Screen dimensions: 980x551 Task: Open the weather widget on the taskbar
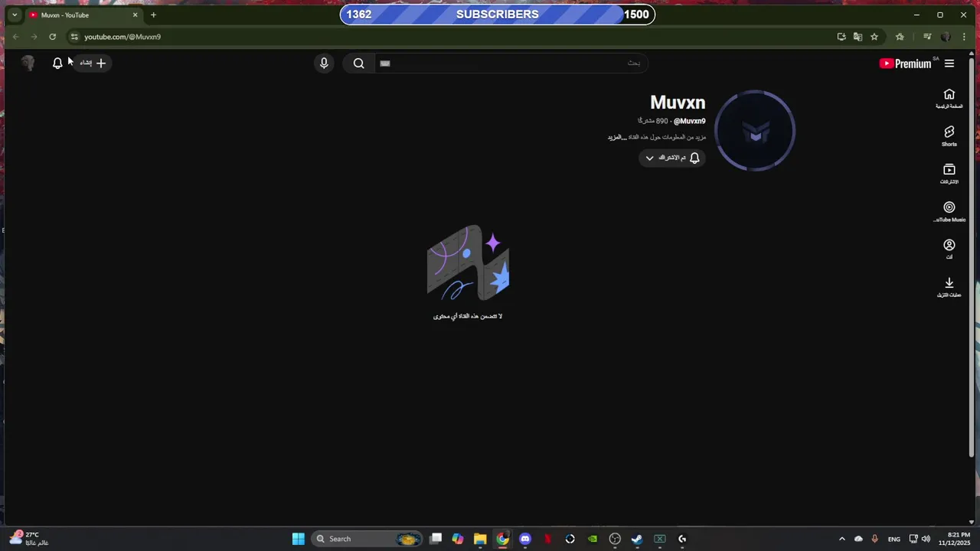pyautogui.click(x=29, y=539)
